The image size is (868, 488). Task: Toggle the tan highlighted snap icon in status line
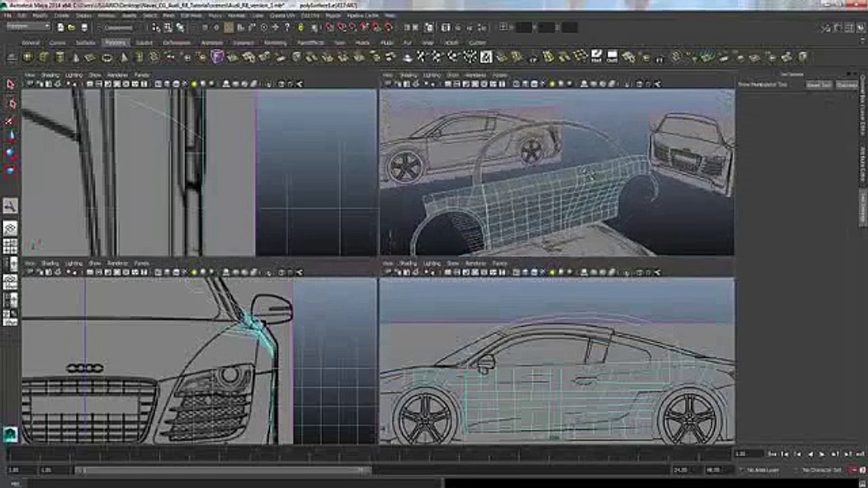click(229, 27)
